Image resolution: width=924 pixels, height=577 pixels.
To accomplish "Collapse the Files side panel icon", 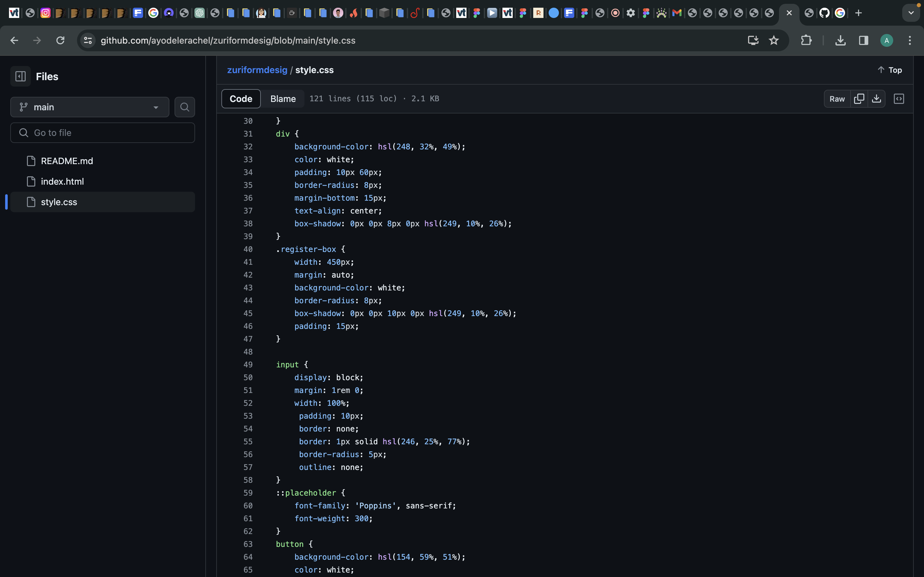I will pyautogui.click(x=21, y=76).
